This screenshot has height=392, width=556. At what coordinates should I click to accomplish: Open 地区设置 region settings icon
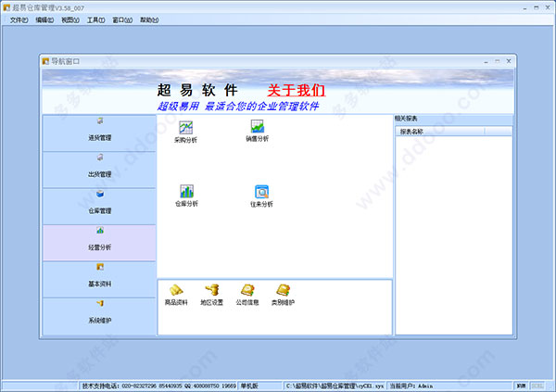211,295
